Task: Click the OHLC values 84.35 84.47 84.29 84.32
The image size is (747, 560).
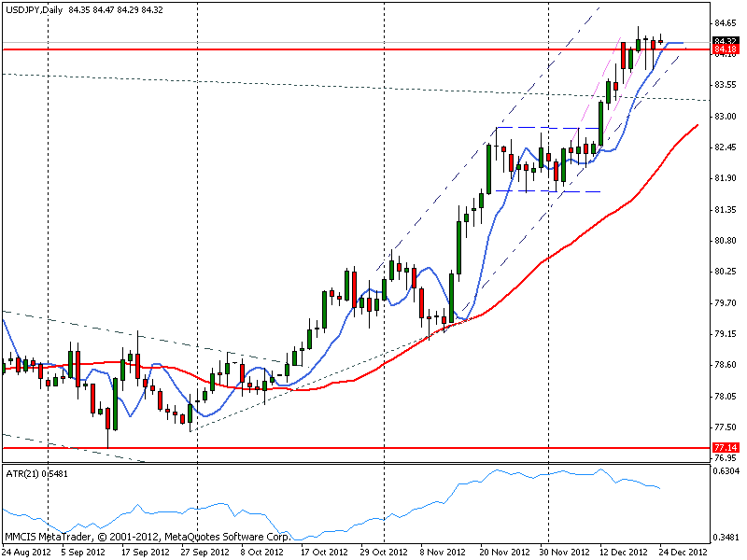Action: [x=115, y=9]
